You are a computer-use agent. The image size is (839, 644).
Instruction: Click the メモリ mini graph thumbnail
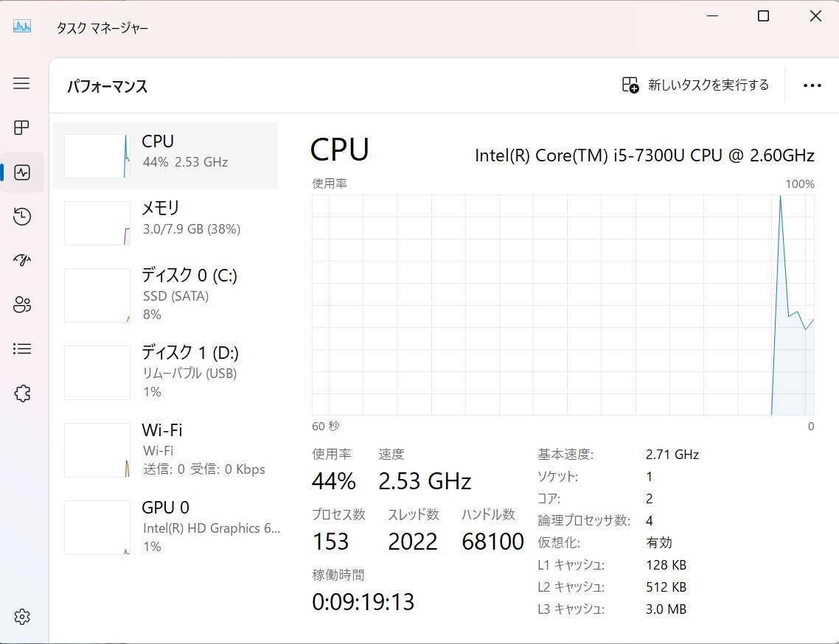pos(97,223)
